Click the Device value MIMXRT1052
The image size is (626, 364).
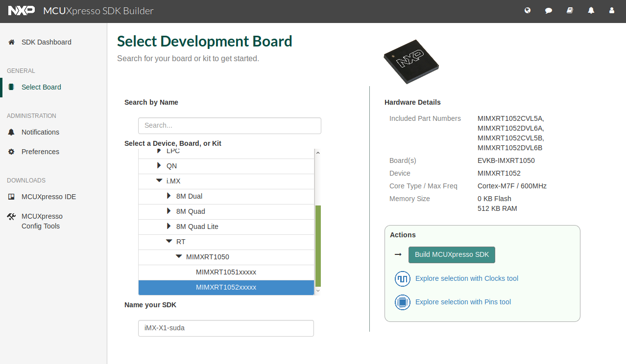[x=499, y=173]
